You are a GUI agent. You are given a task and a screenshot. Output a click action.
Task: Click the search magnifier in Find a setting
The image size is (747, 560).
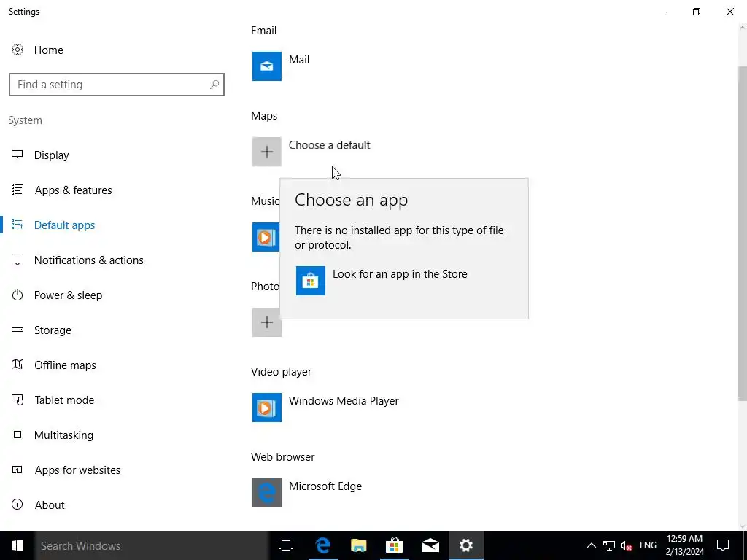(214, 85)
